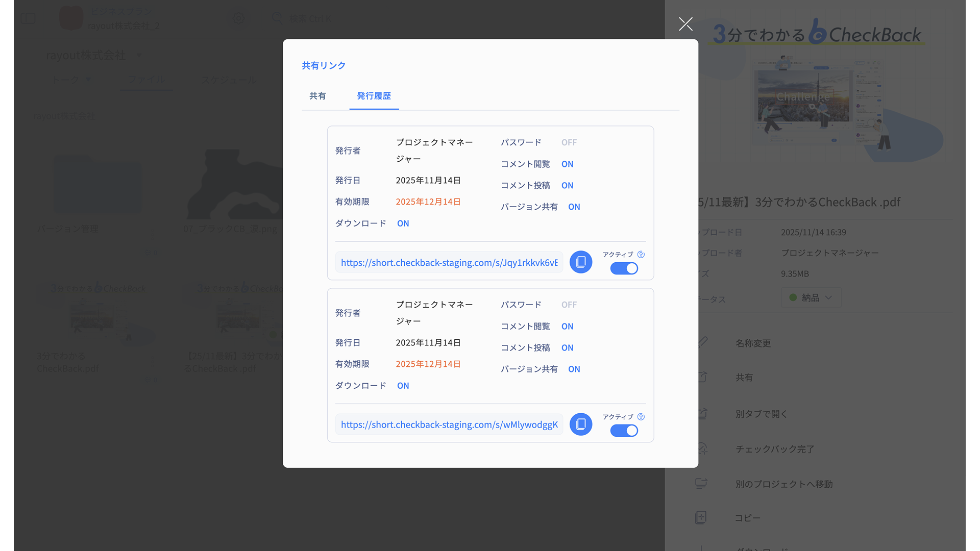The height and width of the screenshot is (551, 980).
Task: Click help icon beside first アクティブ label
Action: [x=641, y=255]
